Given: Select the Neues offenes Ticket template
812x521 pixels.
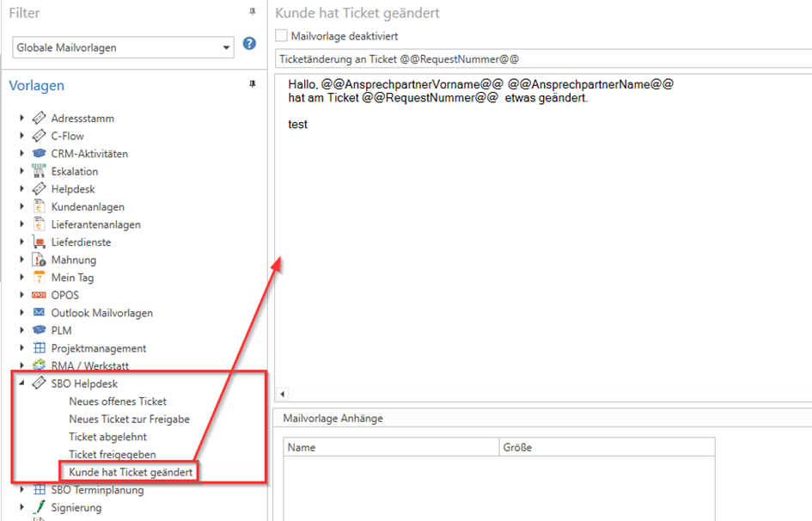Looking at the screenshot, I should click(118, 401).
